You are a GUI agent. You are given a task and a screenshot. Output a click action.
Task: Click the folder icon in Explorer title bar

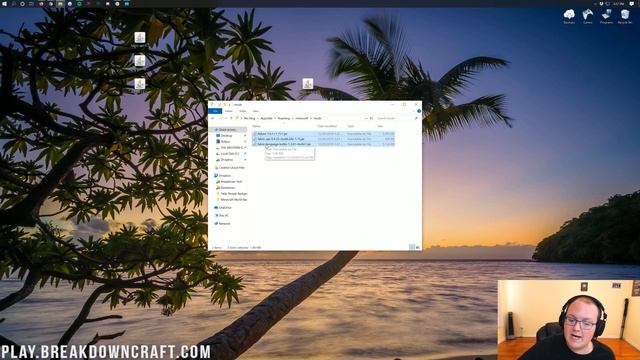coord(213,104)
